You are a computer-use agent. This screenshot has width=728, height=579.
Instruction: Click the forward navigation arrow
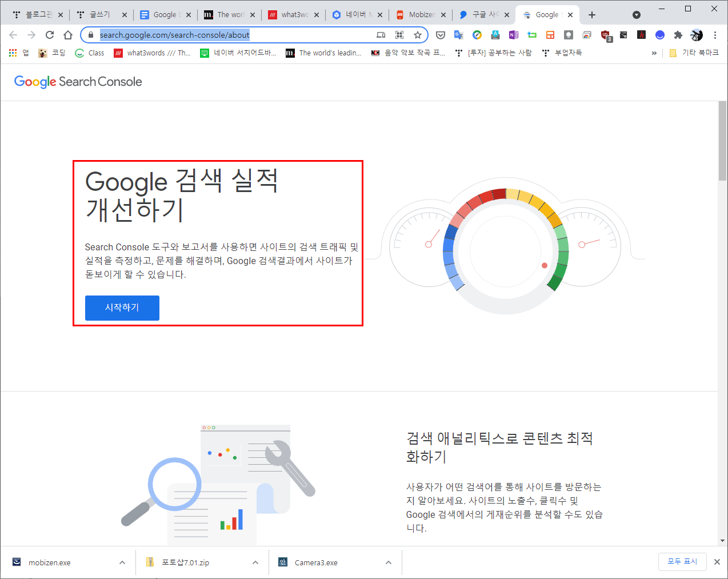click(31, 35)
